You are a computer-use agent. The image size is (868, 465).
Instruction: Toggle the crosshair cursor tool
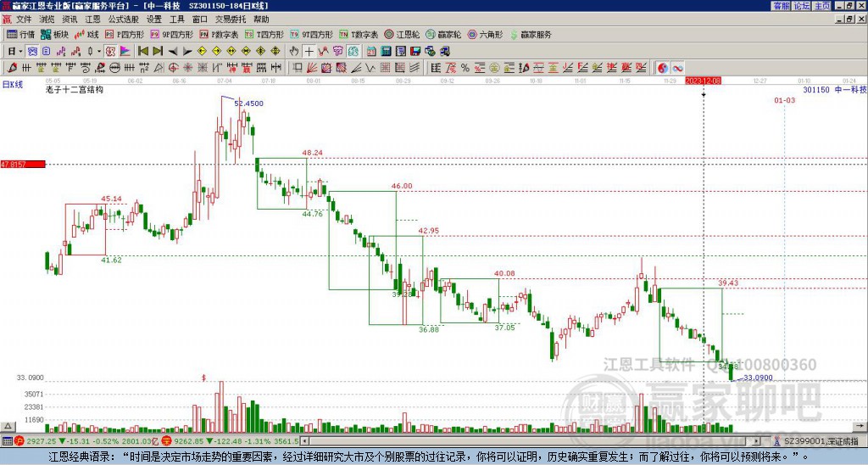(x=309, y=52)
